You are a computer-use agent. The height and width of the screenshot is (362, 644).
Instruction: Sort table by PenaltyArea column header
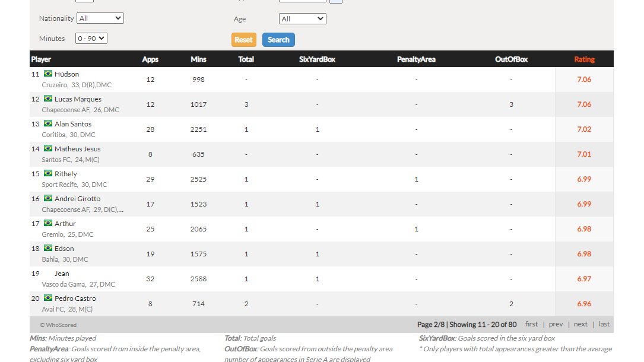click(x=416, y=59)
